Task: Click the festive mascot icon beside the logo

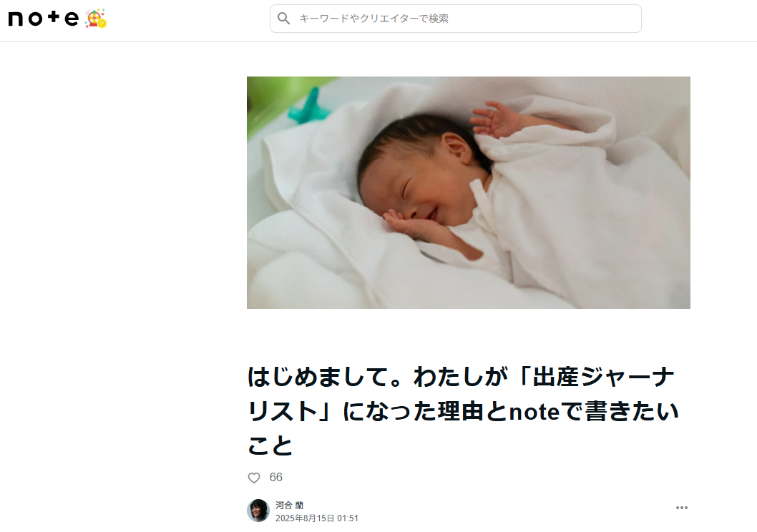Action: pyautogui.click(x=96, y=19)
